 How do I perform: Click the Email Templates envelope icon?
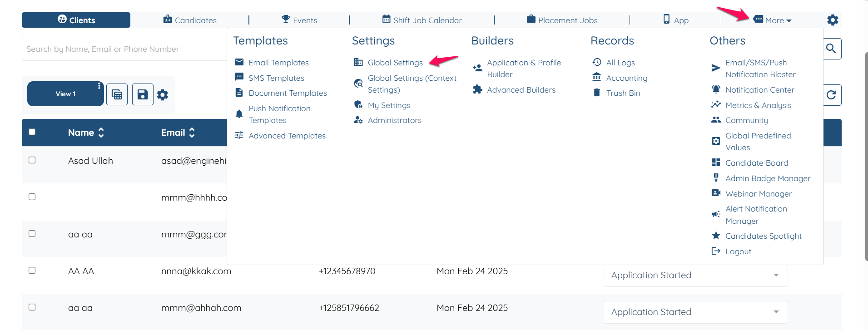point(239,62)
